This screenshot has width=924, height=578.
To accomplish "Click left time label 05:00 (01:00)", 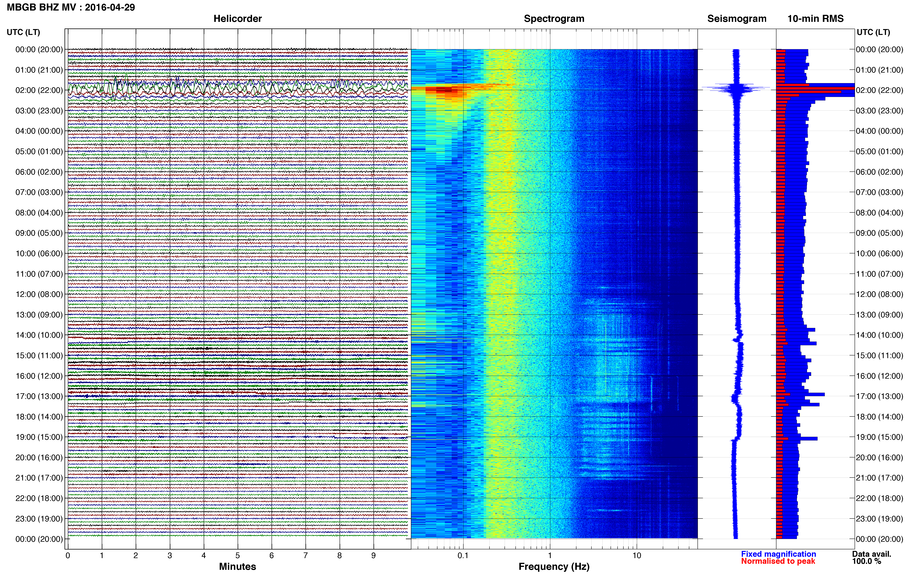I will pos(39,151).
